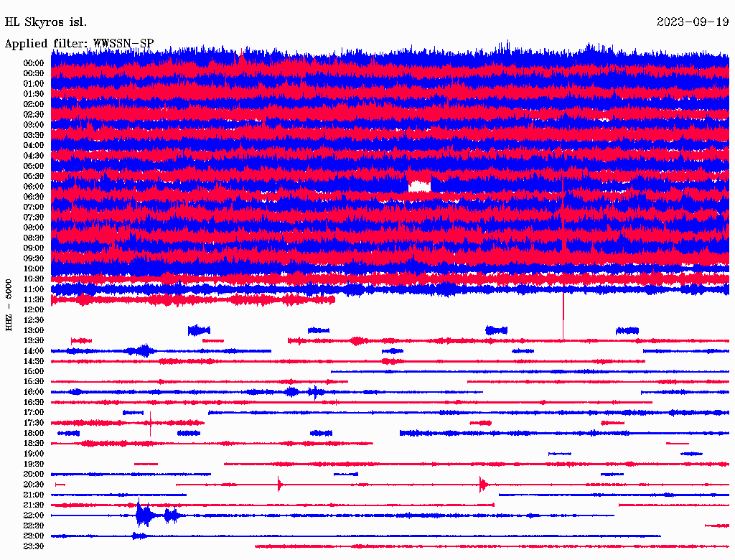Select the 14:30 time label

(x=34, y=361)
